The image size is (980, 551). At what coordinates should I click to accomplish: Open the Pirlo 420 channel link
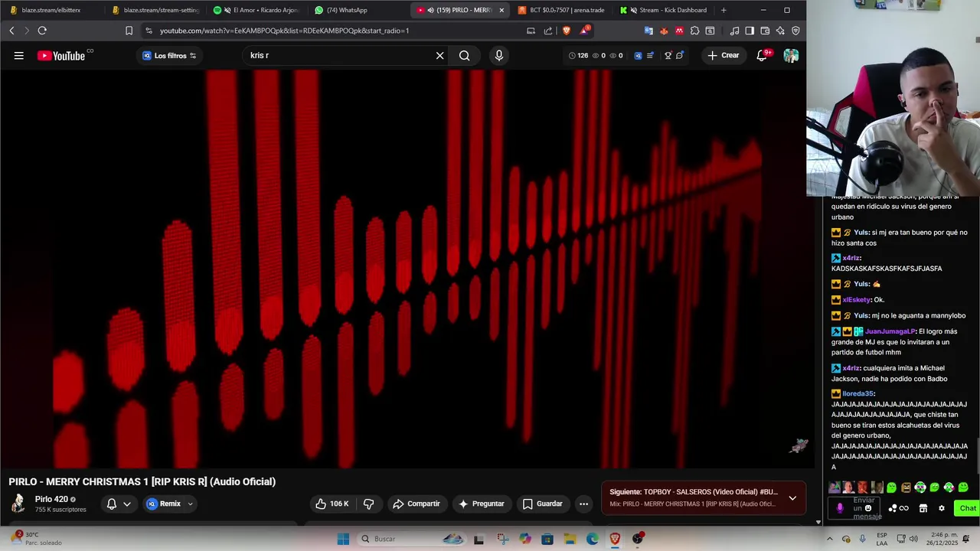51,499
